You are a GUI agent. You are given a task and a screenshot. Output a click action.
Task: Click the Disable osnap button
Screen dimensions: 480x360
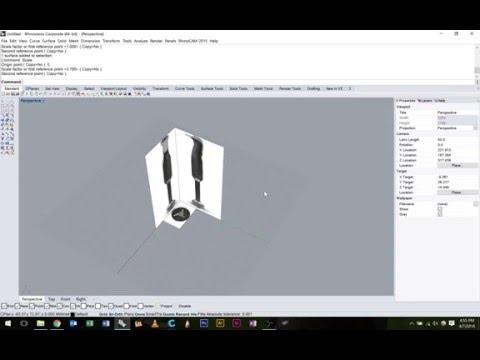[185, 306]
